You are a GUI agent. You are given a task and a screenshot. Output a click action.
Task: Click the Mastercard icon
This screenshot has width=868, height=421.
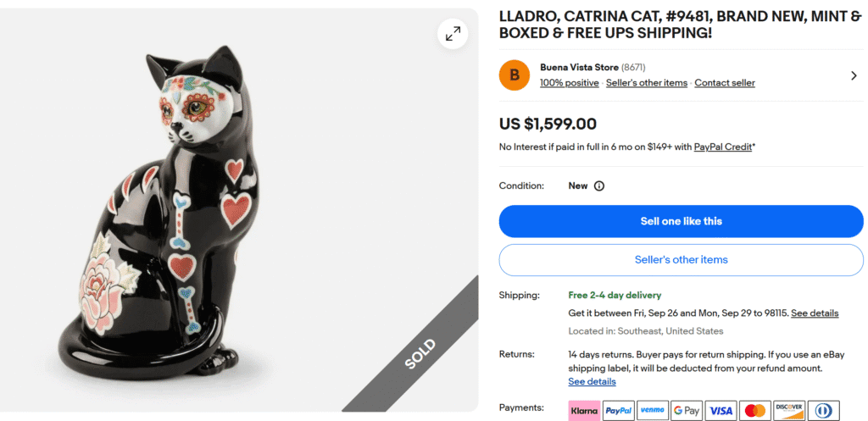755,411
